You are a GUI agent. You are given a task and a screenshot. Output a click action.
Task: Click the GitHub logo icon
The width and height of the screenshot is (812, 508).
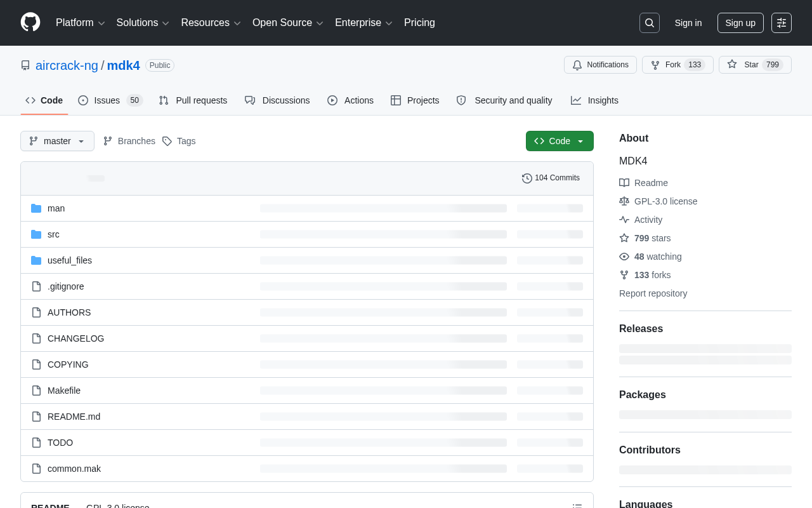(30, 22)
